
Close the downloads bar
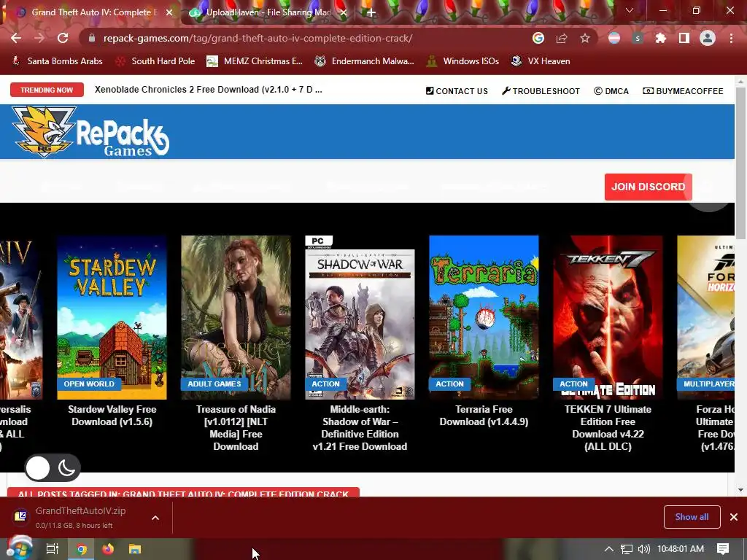click(x=734, y=517)
